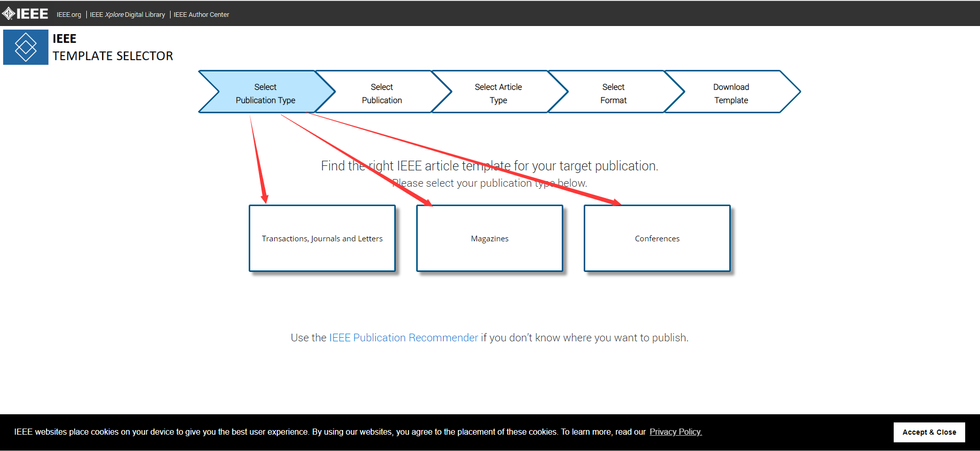Viewport: 980px width, 451px height.
Task: Open the IEEE Publication Recommender link
Action: 403,338
